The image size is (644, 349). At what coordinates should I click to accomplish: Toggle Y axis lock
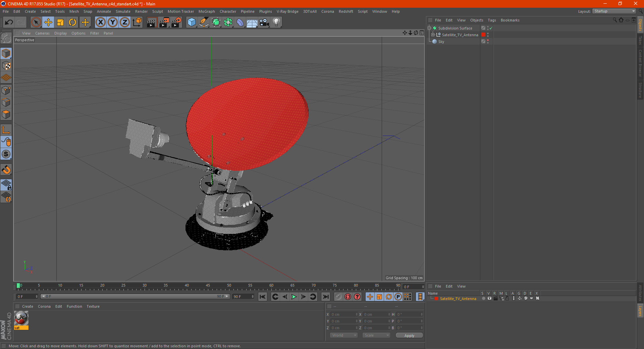pos(113,22)
